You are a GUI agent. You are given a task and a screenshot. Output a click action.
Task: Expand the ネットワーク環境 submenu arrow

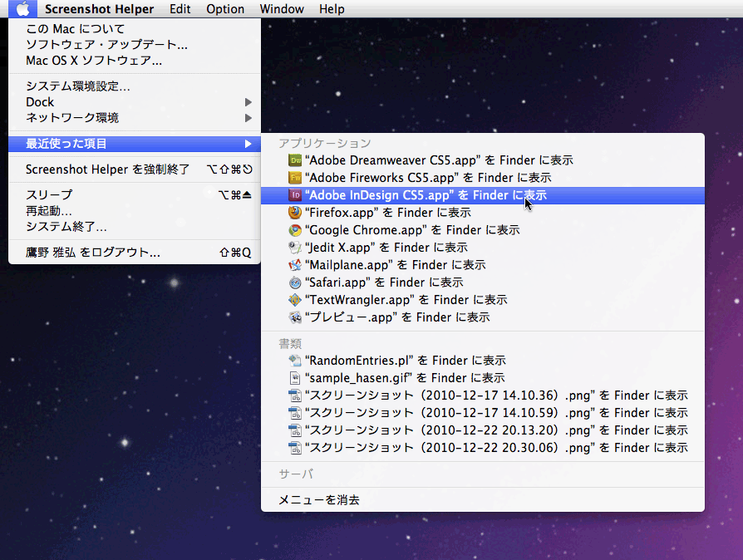coord(248,118)
